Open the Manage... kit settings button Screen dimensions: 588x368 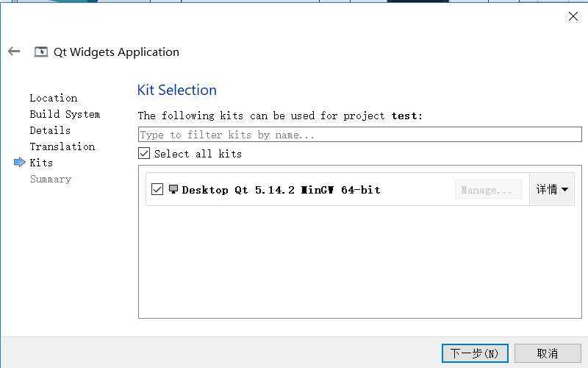pyautogui.click(x=488, y=190)
